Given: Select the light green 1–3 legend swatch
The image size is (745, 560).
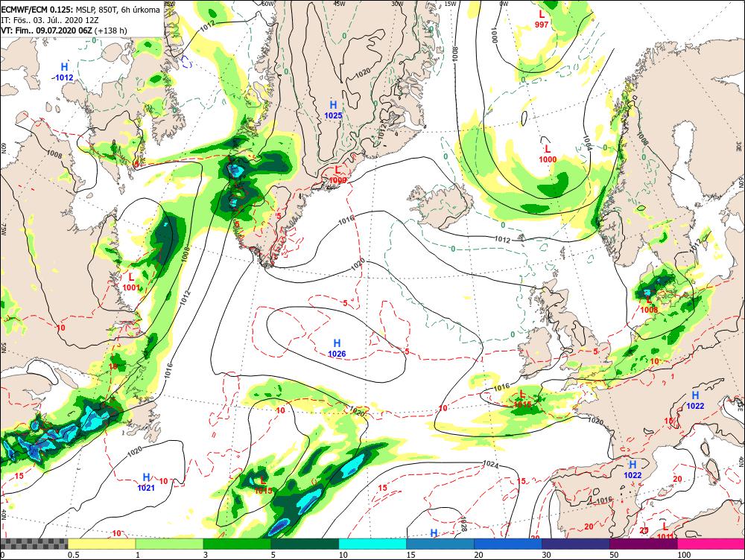Looking at the screenshot, I should (x=169, y=544).
